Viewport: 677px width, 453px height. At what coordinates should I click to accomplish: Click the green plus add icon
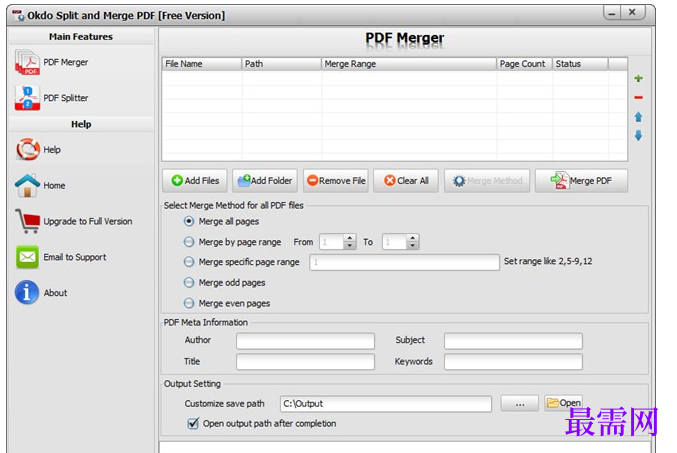point(638,78)
